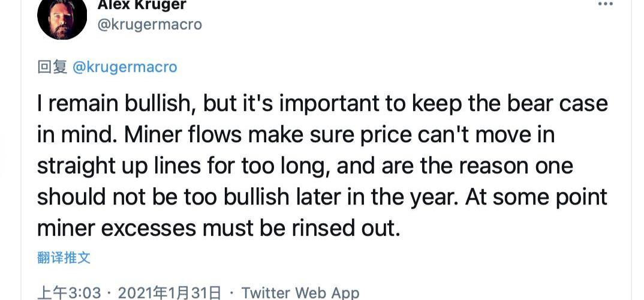Viewport: 644px width, 300px height.
Task: Open the Alex Kruger display name
Action: pyautogui.click(x=142, y=5)
